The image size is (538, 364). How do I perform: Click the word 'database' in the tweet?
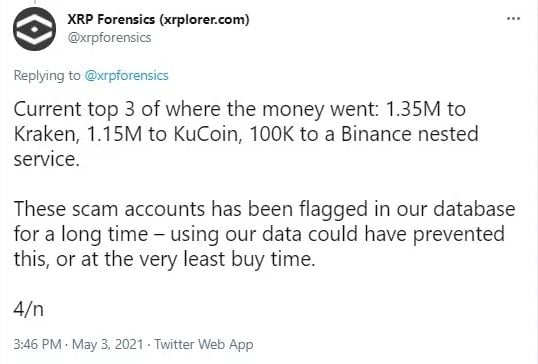click(474, 209)
